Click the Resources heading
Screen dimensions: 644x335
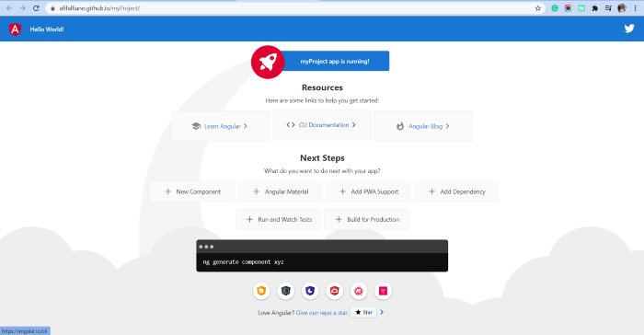(322, 87)
